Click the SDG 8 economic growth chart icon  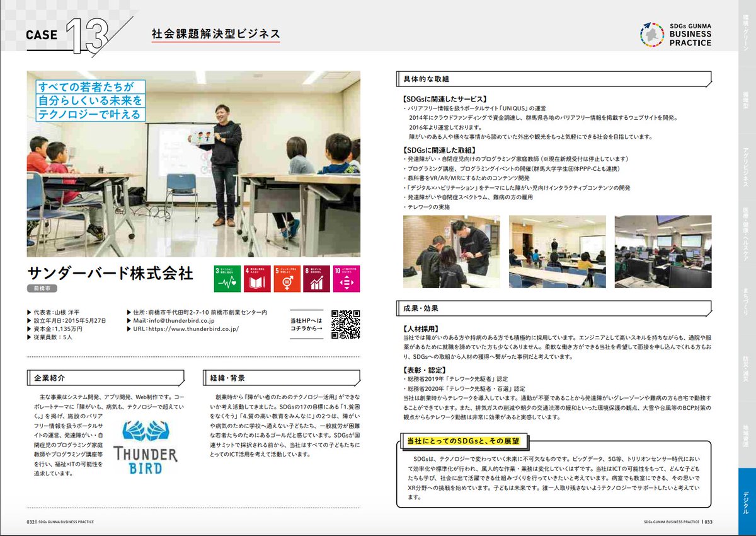tap(317, 279)
